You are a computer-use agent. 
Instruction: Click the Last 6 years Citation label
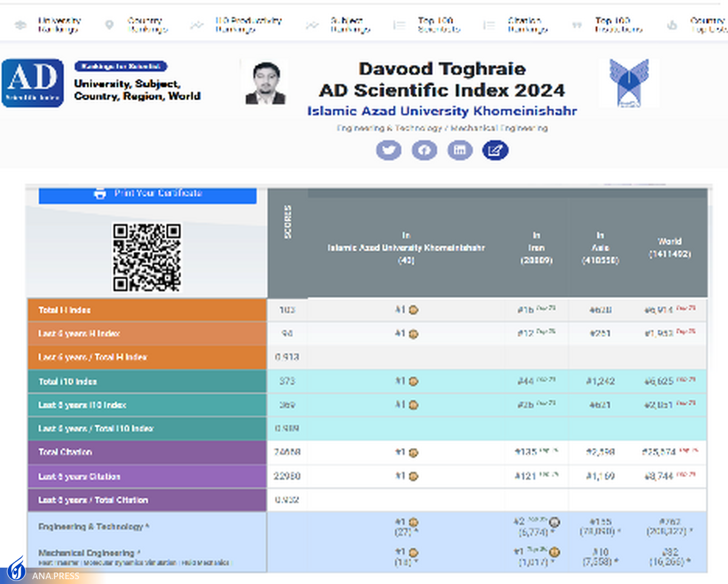(79, 477)
